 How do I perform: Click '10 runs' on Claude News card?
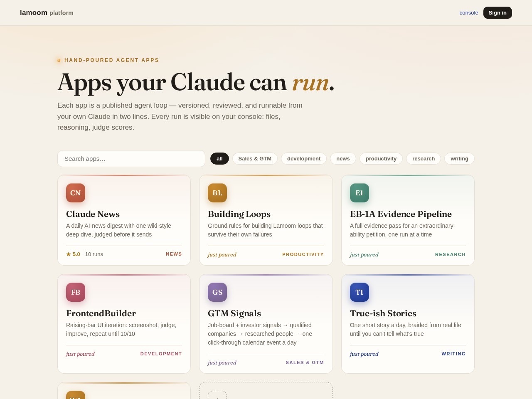tap(94, 254)
